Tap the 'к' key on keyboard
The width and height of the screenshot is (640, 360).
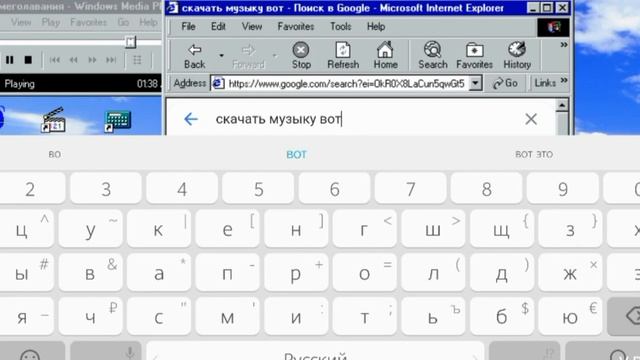(158, 229)
